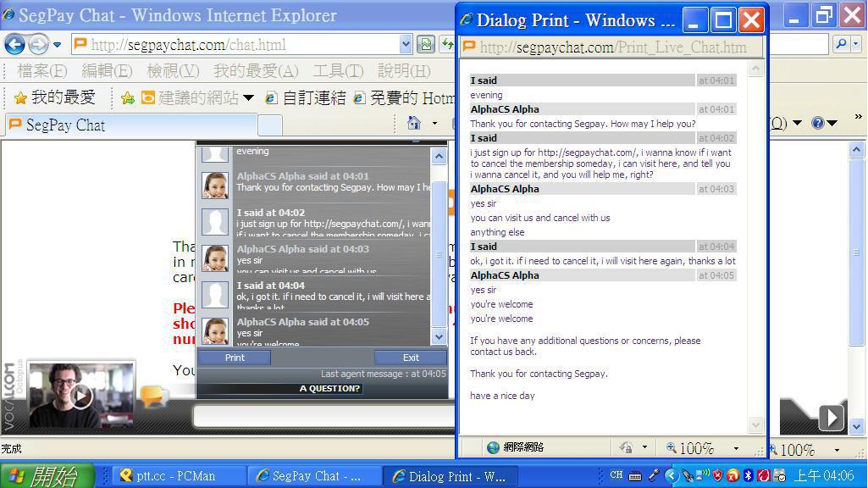Screen dimensions: 868x488
Task: Open the 開始 Start menu
Action: coord(47,476)
